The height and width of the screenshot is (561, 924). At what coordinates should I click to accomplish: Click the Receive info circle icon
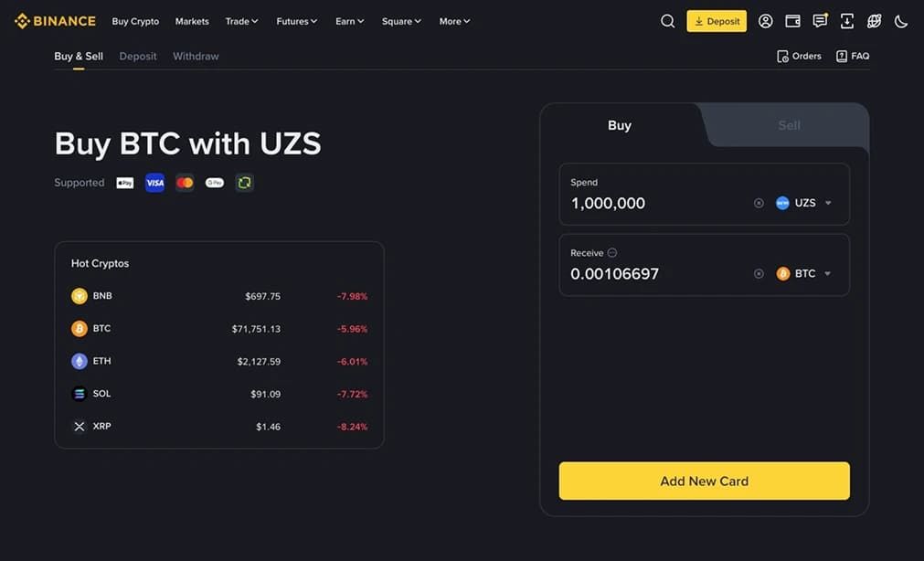[x=612, y=253]
